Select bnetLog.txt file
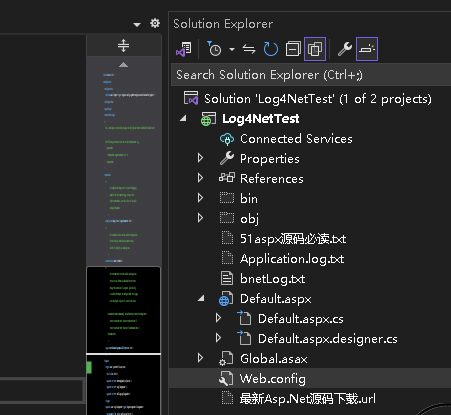Viewport: 451px width, 415px height. point(273,279)
